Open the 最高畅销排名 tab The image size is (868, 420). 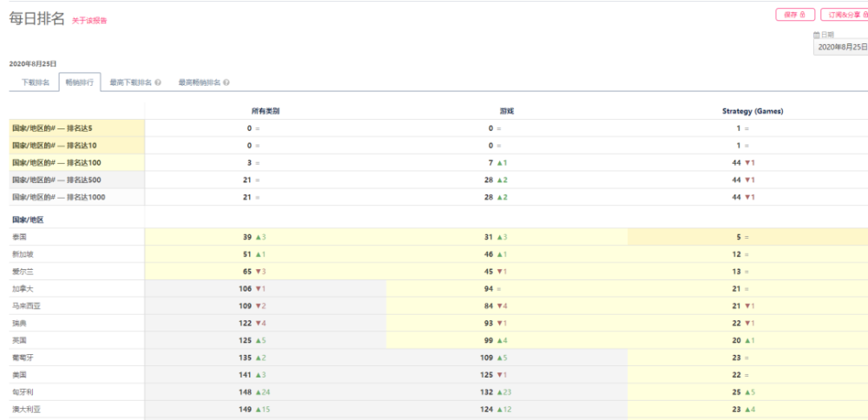199,82
